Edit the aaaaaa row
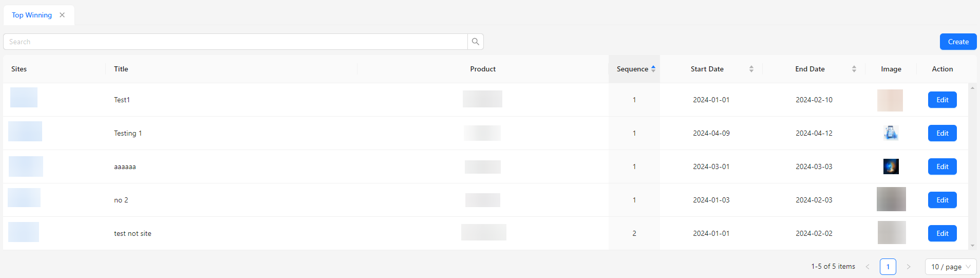Image resolution: width=980 pixels, height=278 pixels. pos(942,166)
